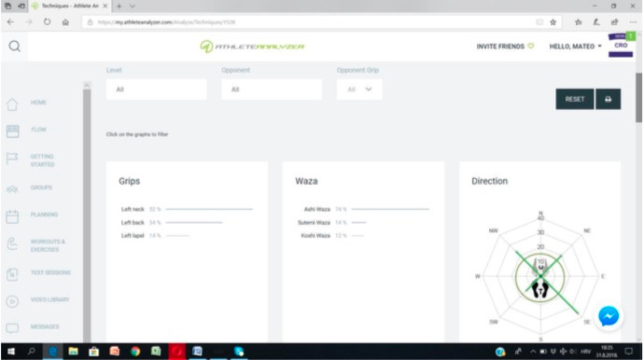Open Edge from the taskbar
Screen dimensions: 644x360
point(52,352)
